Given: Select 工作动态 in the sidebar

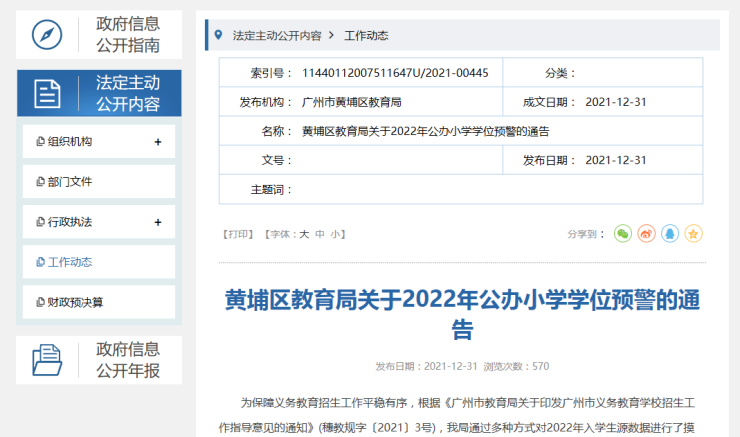Looking at the screenshot, I should tap(70, 262).
